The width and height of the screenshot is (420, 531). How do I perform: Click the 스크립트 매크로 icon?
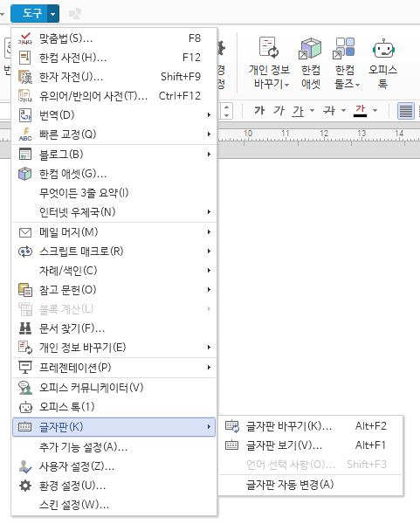25,252
